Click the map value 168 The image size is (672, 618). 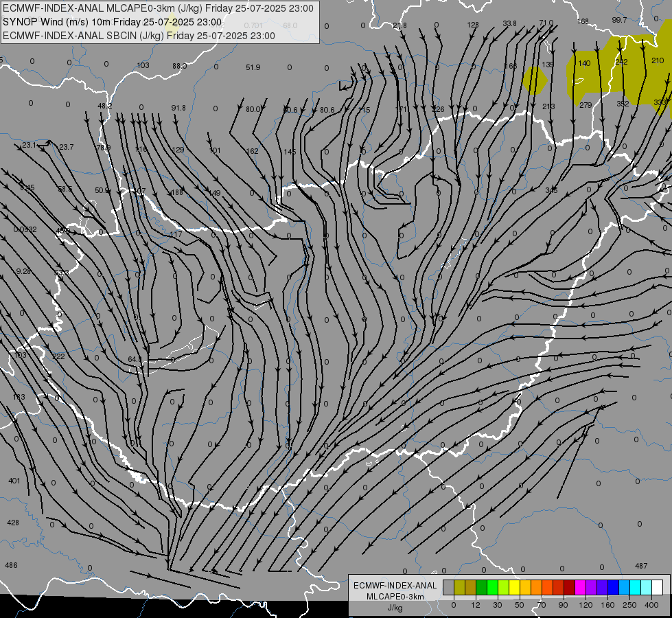(x=583, y=21)
